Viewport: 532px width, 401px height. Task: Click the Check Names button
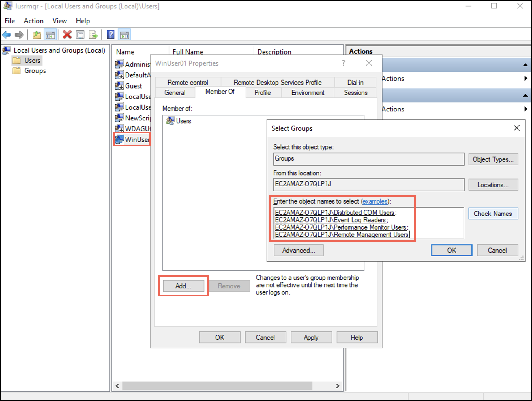tap(493, 214)
